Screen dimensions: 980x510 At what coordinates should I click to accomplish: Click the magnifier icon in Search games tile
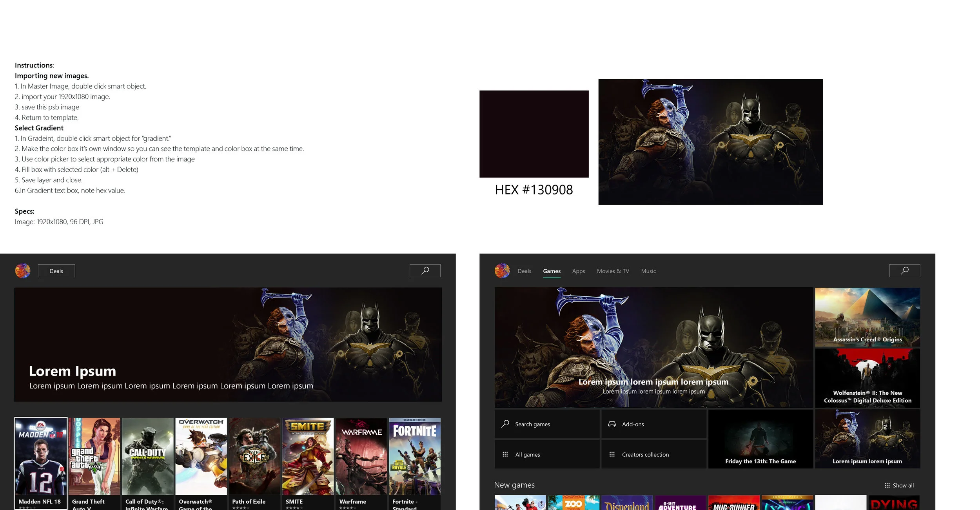[505, 424]
